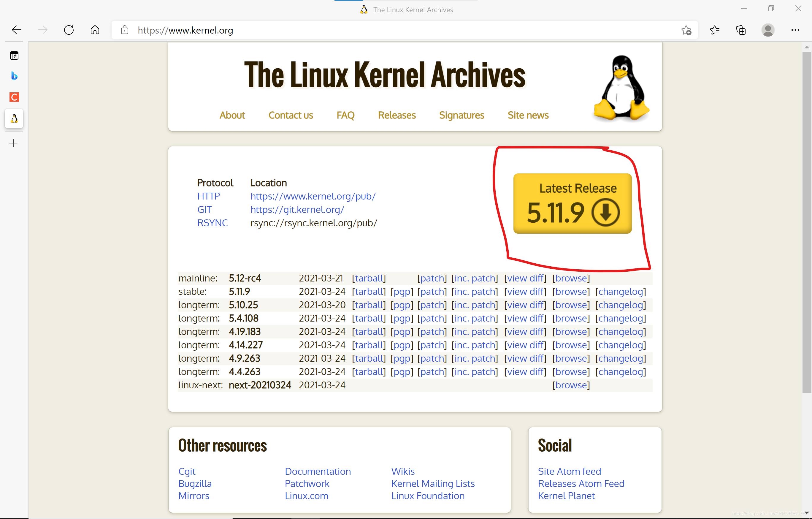
Task: Switch to the orange C vertical tab
Action: (14, 97)
